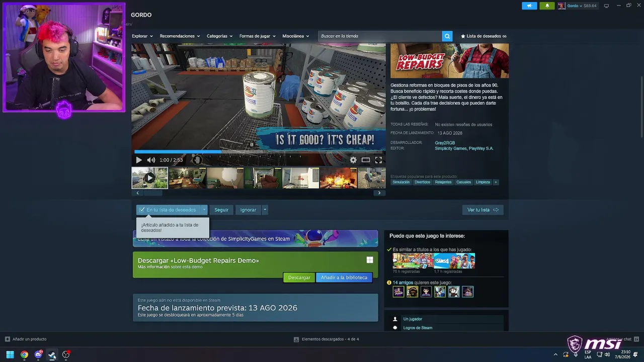Open the SimplicityGames collection banner
Viewport: 644px width, 362px height.
255,239
